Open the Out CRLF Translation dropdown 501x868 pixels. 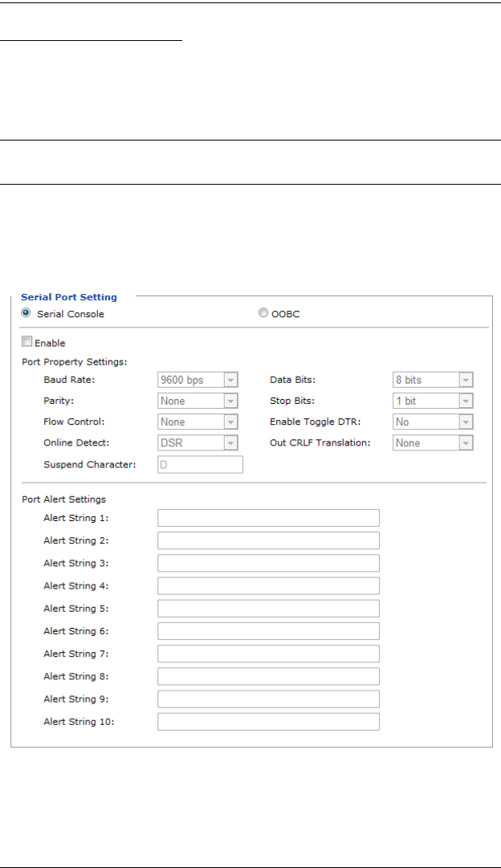point(432,442)
